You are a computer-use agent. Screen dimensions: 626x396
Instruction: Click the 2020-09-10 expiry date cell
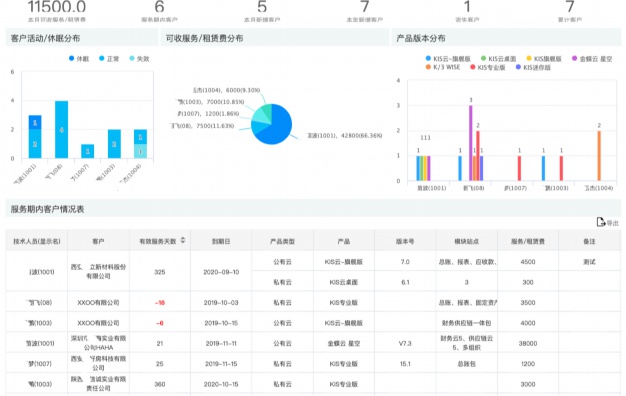coord(221,272)
